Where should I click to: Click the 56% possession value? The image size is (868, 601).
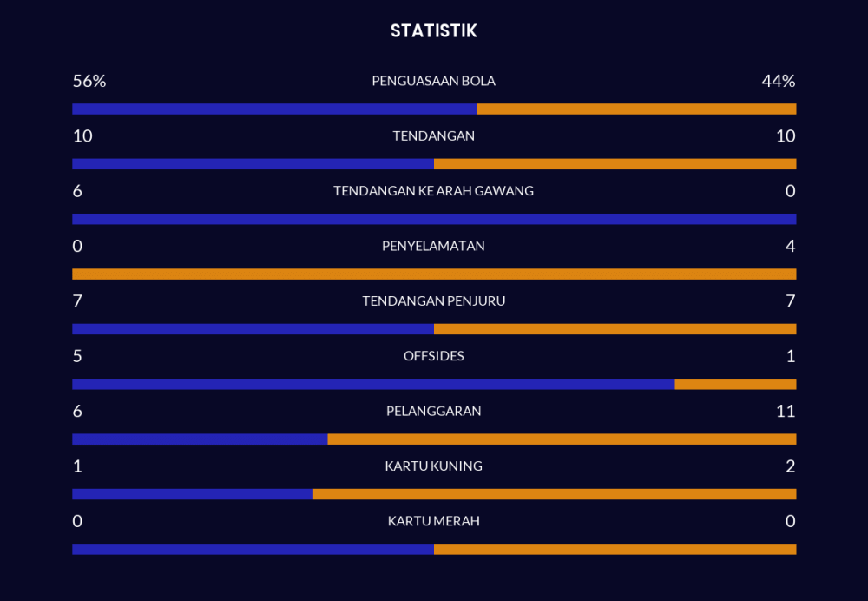click(89, 81)
